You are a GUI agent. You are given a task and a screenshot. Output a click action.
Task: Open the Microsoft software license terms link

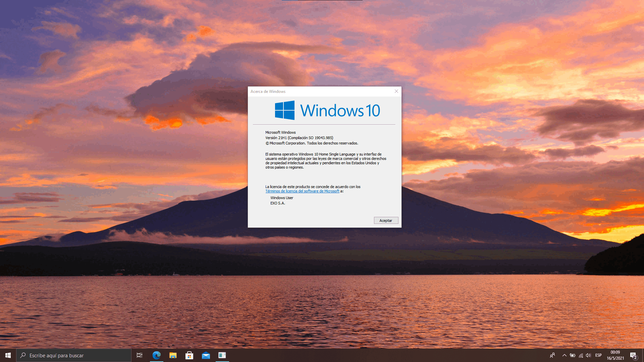point(302,191)
